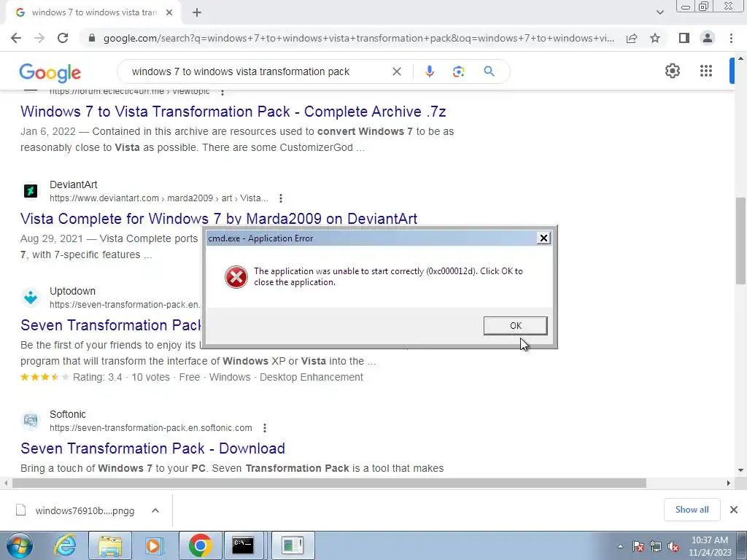The image size is (747, 560).
Task: Click the vertical page scrollbar thumb
Action: tap(740, 241)
